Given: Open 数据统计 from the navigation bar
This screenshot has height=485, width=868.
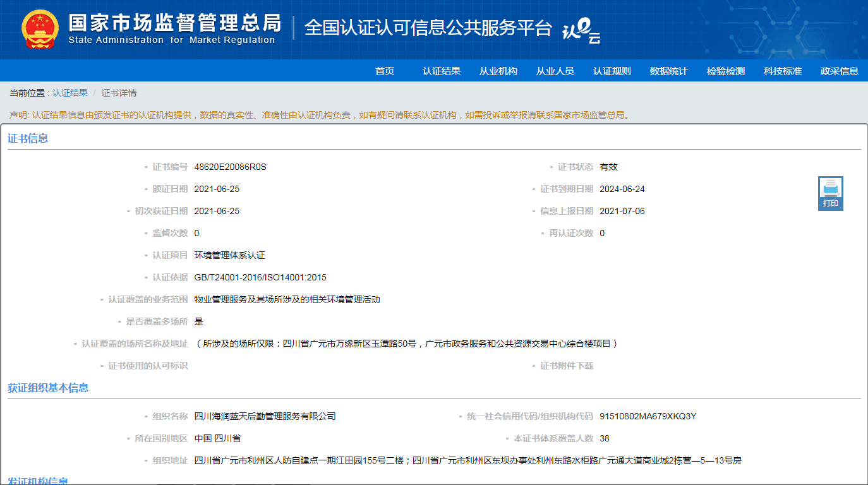Looking at the screenshot, I should point(669,71).
